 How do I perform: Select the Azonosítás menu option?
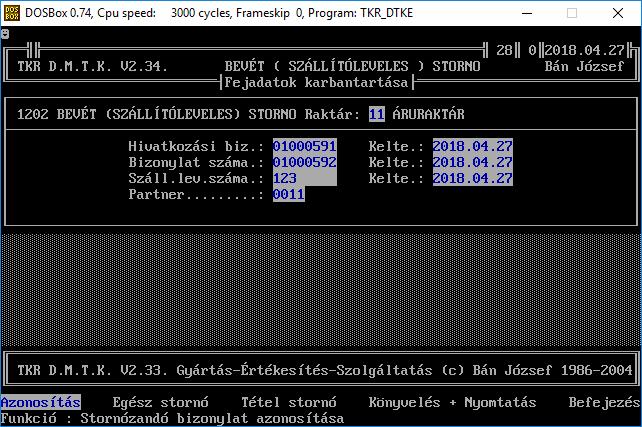[x=41, y=402]
